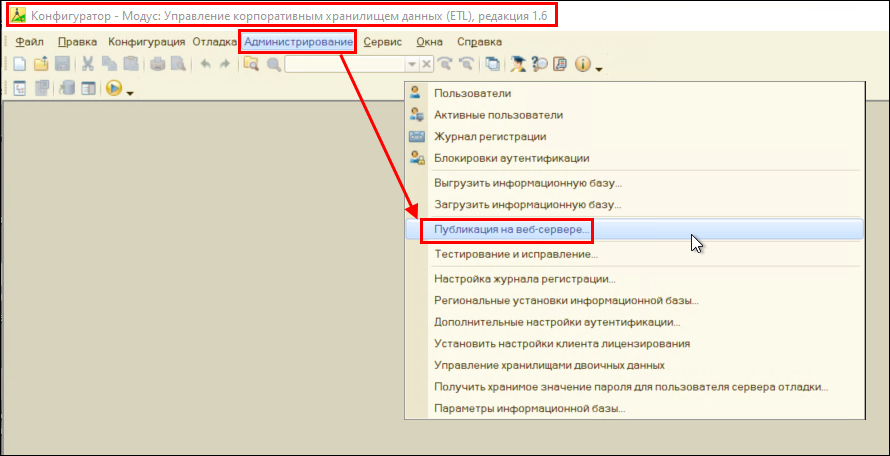Open the Окна menu
The height and width of the screenshot is (456, 890).
[x=430, y=41]
